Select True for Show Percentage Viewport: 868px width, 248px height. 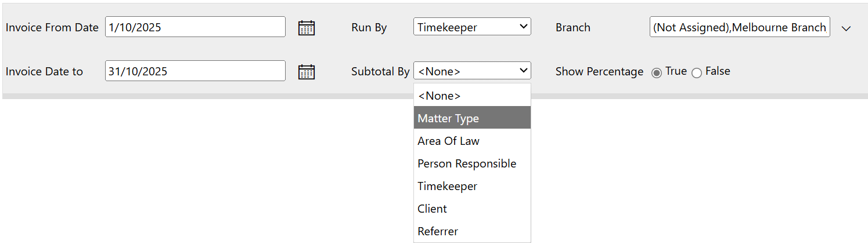657,73
